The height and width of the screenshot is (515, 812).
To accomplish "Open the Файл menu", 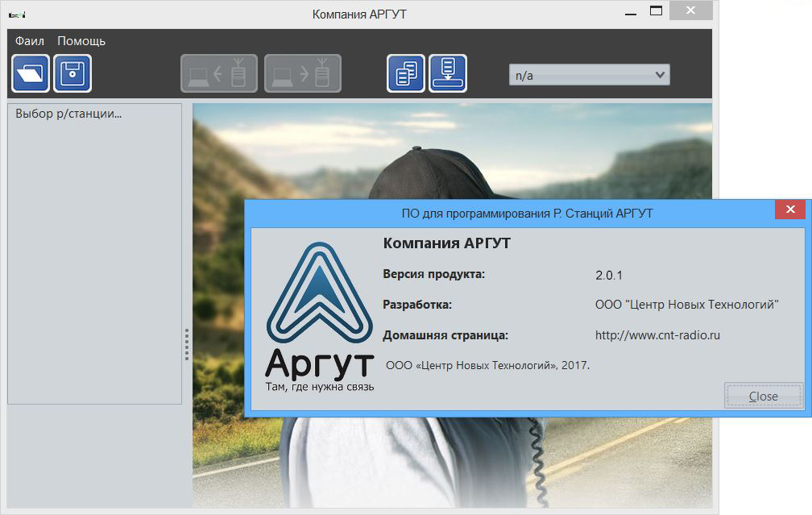I will pyautogui.click(x=30, y=41).
